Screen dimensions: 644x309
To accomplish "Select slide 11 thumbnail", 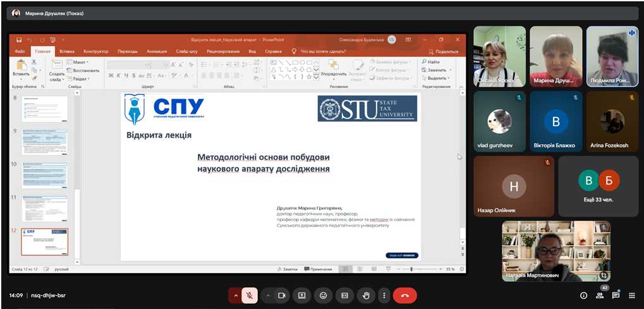I will pos(44,209).
